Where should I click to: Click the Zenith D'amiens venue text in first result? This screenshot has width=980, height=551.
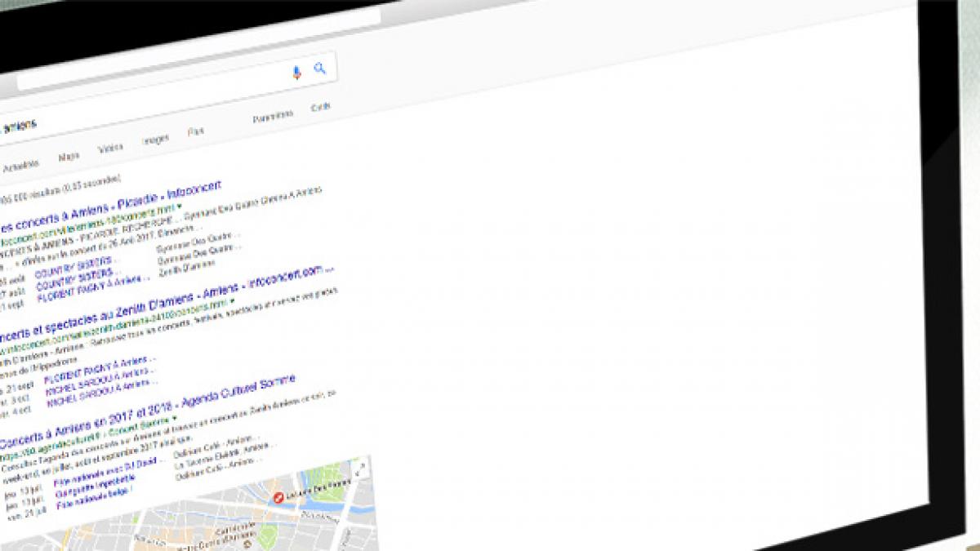click(186, 268)
